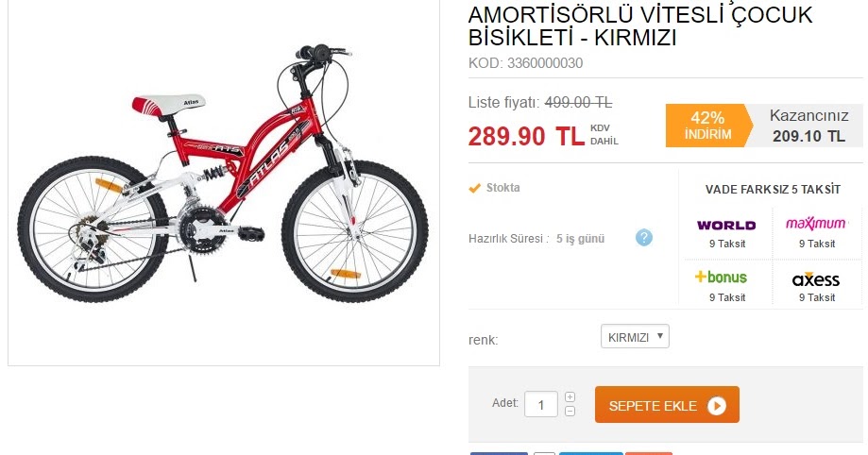The width and height of the screenshot is (868, 455).
Task: Increase quantity with the plus stepper
Action: 570,396
